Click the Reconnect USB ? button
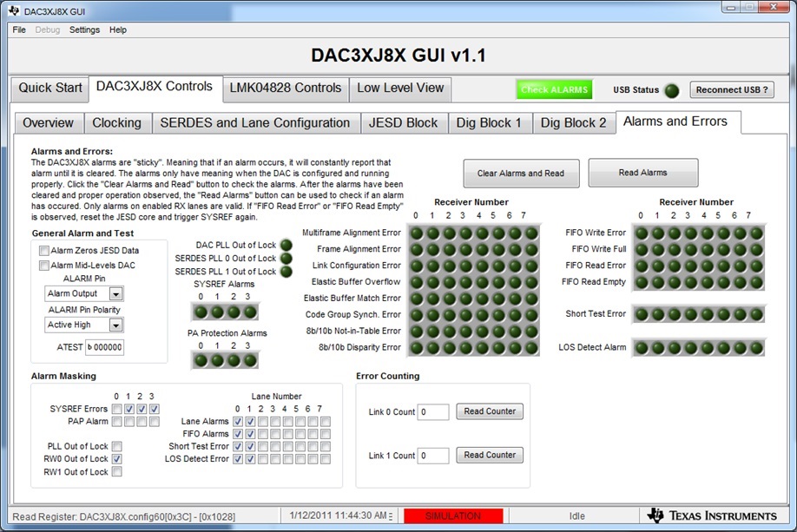The image size is (797, 532). 732,90
